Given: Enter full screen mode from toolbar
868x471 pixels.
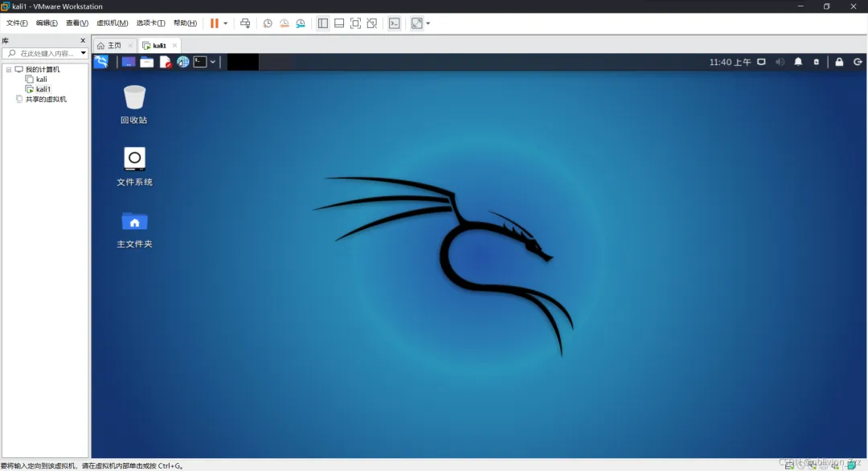Looking at the screenshot, I should [355, 23].
